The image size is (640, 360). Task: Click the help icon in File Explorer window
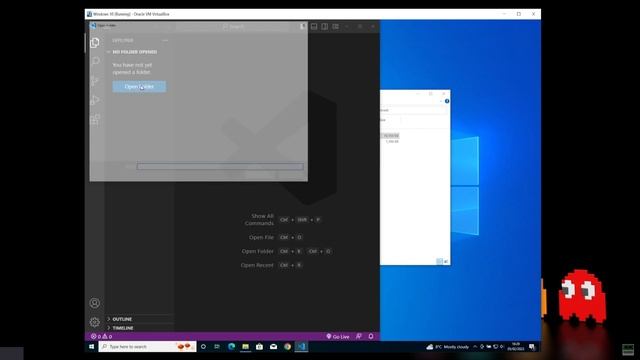[447, 101]
